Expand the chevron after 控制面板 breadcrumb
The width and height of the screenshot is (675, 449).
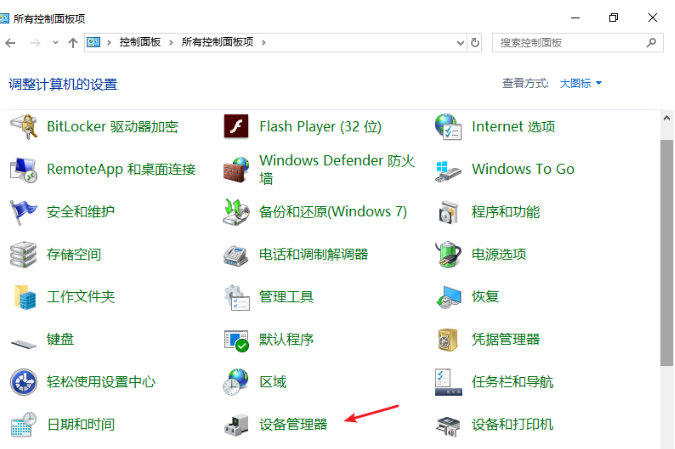click(171, 42)
